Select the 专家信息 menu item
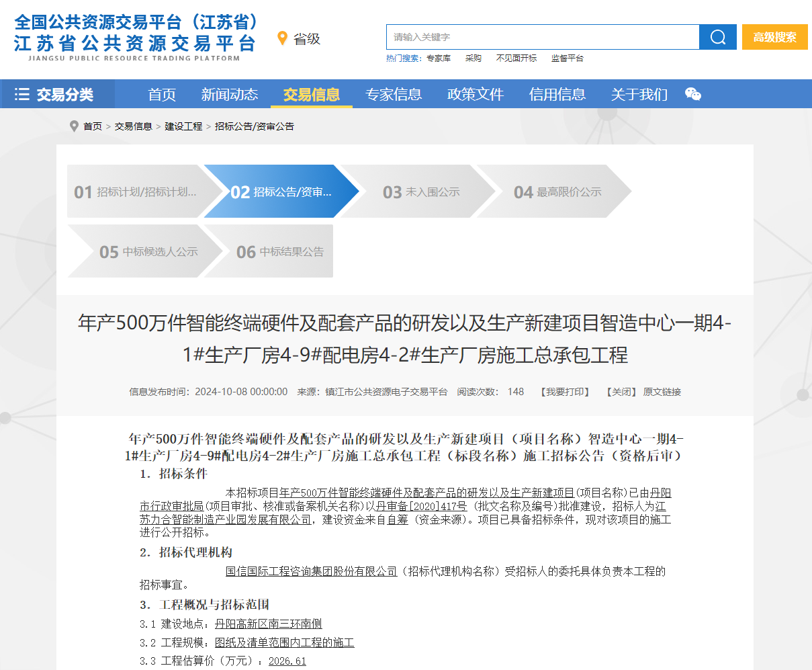 pos(394,94)
